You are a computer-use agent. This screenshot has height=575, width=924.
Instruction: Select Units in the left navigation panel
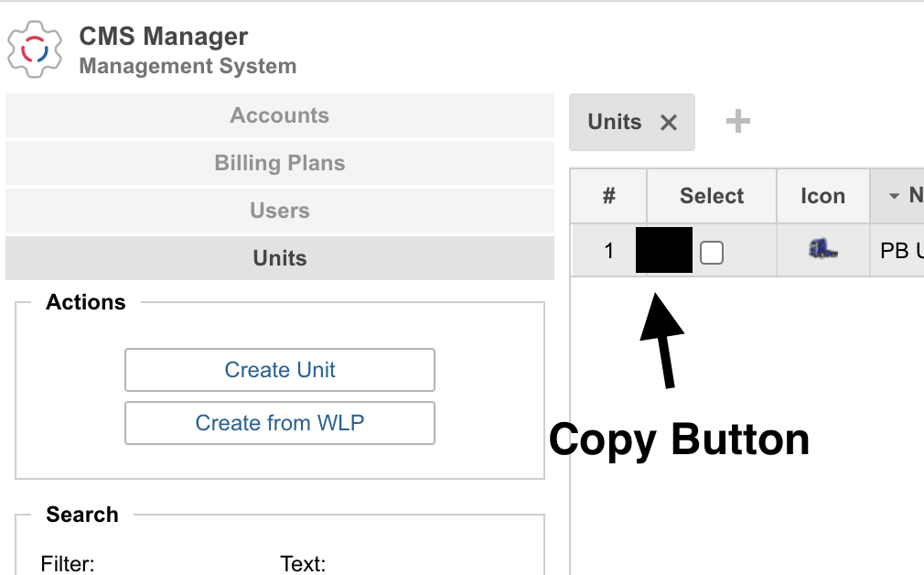pyautogui.click(x=279, y=258)
